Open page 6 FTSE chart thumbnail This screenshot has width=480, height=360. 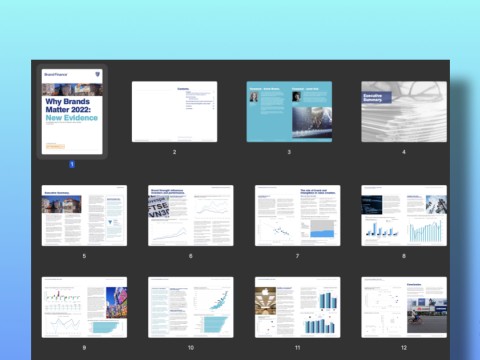pyautogui.click(x=191, y=216)
